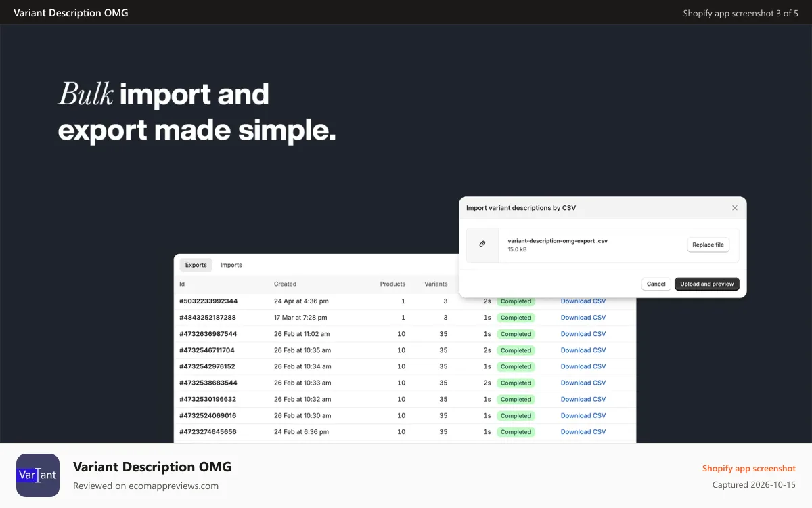Select export id #4732546711704

207,350
